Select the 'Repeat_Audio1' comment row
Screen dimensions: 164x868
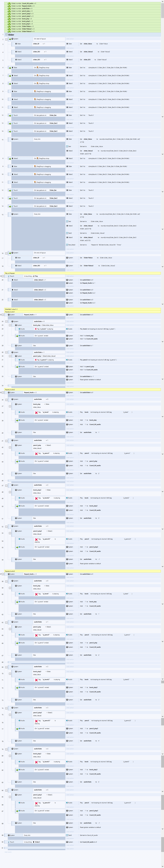pyautogui.click(x=82, y=312)
